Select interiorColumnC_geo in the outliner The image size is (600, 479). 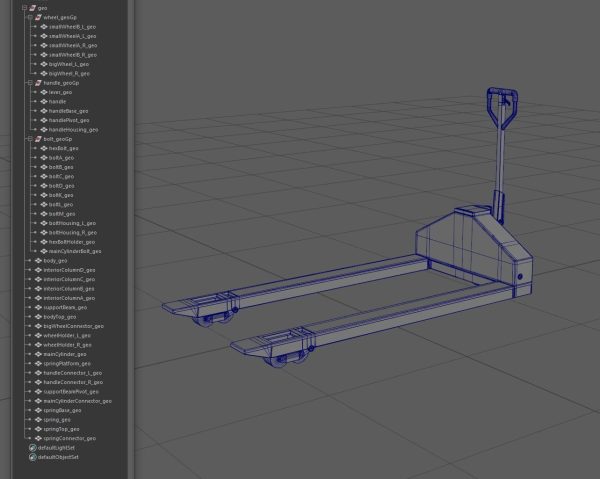coord(69,279)
